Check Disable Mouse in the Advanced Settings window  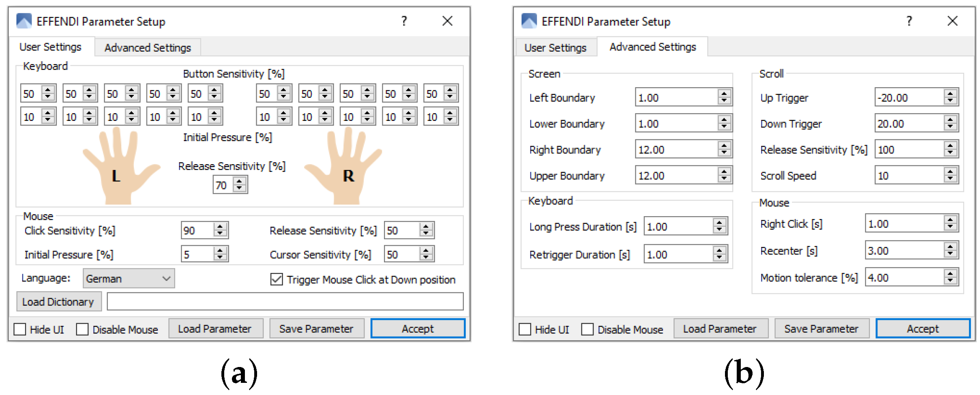(587, 329)
